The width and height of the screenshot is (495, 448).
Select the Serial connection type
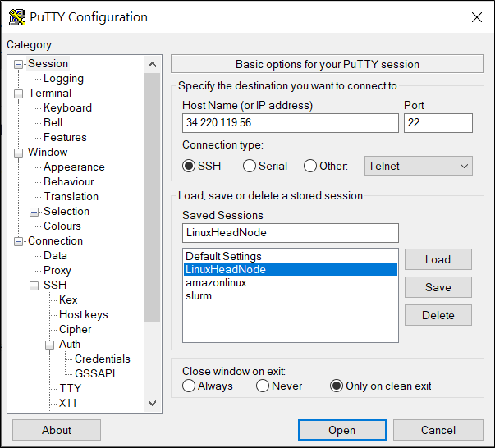pyautogui.click(x=250, y=166)
